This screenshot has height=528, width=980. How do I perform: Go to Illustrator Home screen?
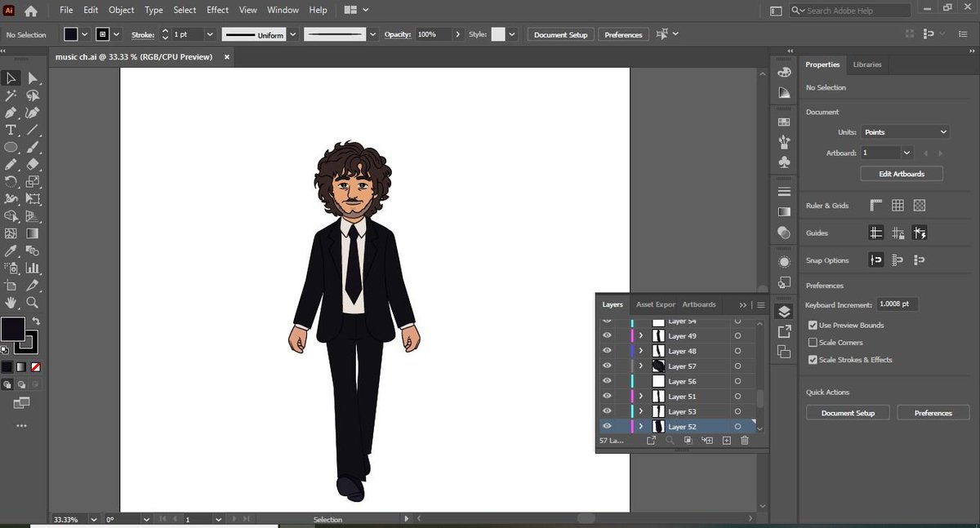pyautogui.click(x=31, y=11)
